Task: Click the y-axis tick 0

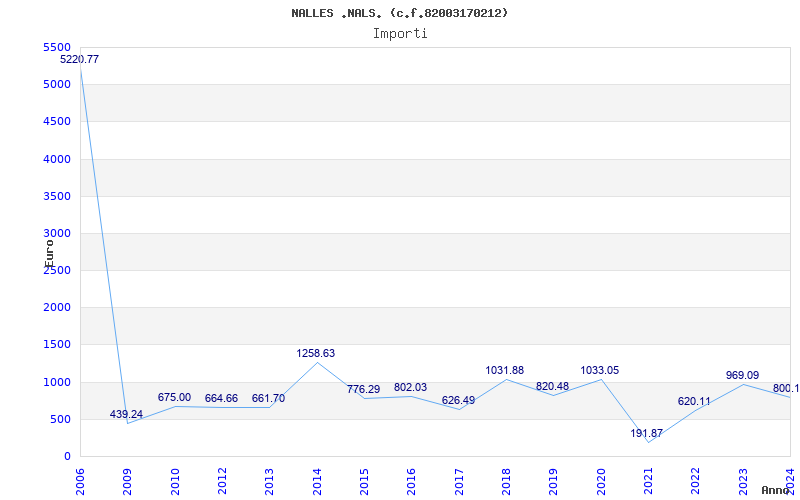Action: (67, 457)
